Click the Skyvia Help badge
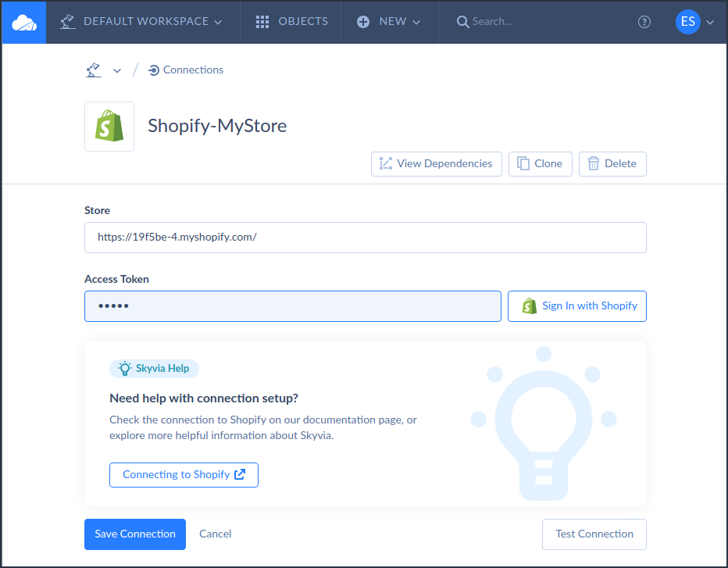The width and height of the screenshot is (728, 568). [x=154, y=369]
